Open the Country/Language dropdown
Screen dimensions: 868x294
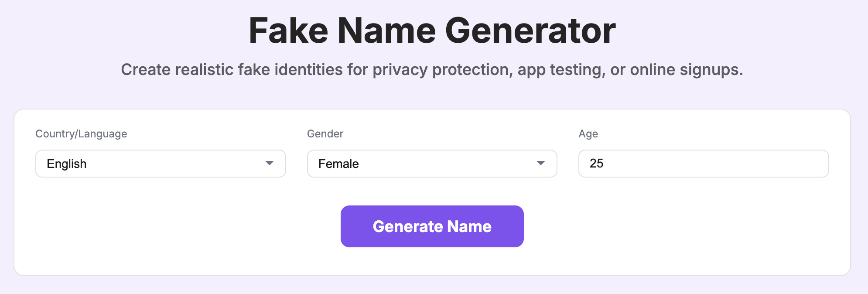click(160, 164)
